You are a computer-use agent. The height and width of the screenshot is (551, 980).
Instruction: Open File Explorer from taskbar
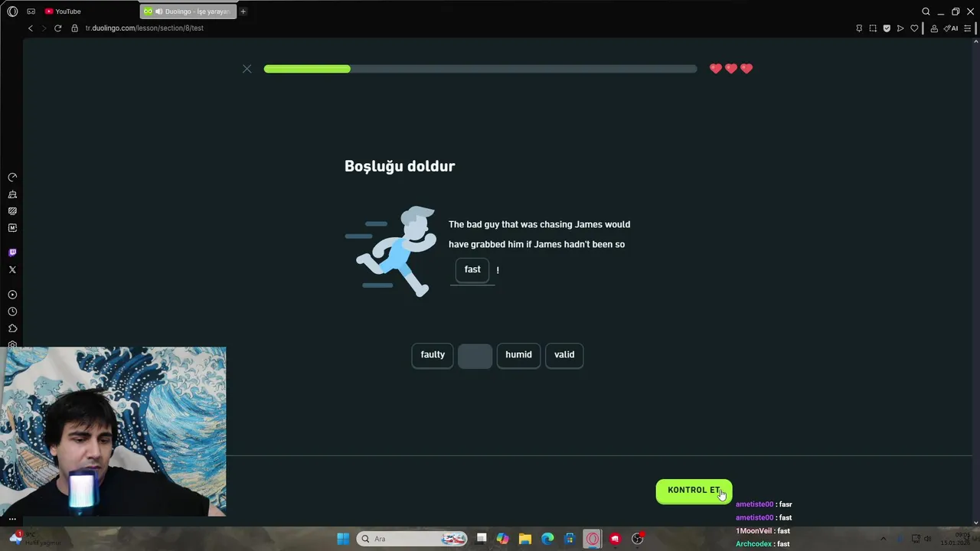525,539
